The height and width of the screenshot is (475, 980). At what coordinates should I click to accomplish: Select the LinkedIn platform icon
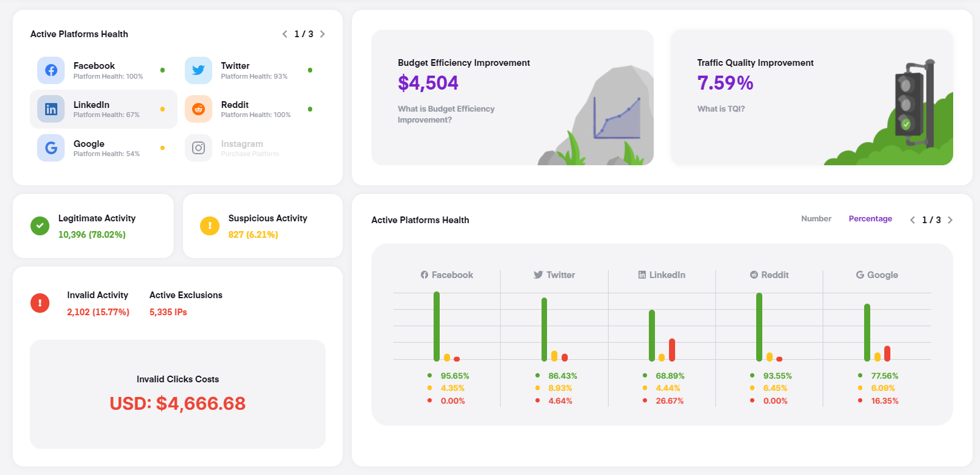(x=51, y=109)
